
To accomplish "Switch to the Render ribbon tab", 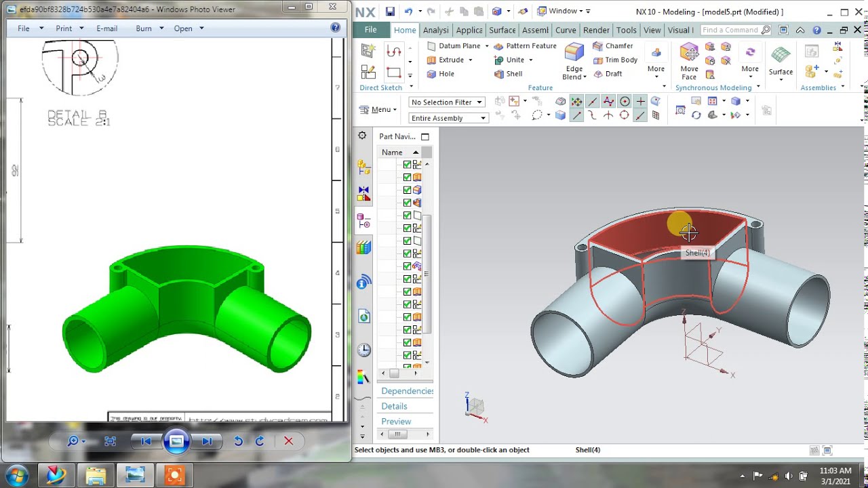I will pos(596,30).
